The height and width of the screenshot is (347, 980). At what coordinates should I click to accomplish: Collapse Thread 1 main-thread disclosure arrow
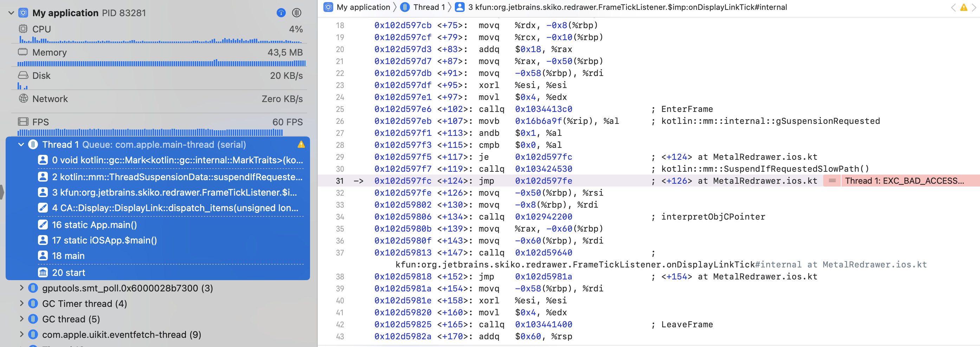(x=21, y=145)
